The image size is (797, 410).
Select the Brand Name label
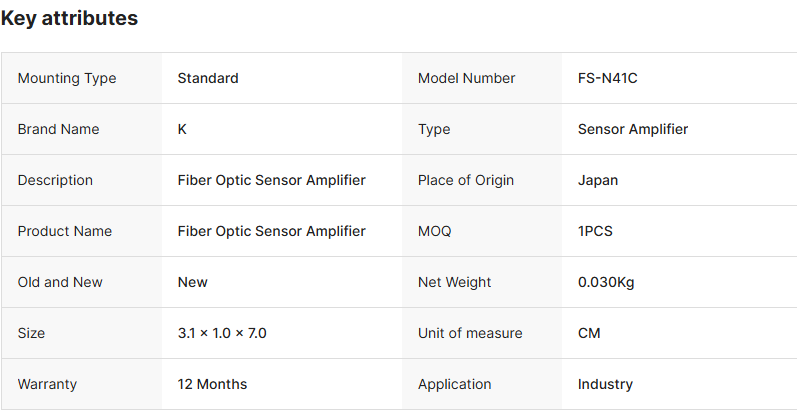[x=59, y=129]
